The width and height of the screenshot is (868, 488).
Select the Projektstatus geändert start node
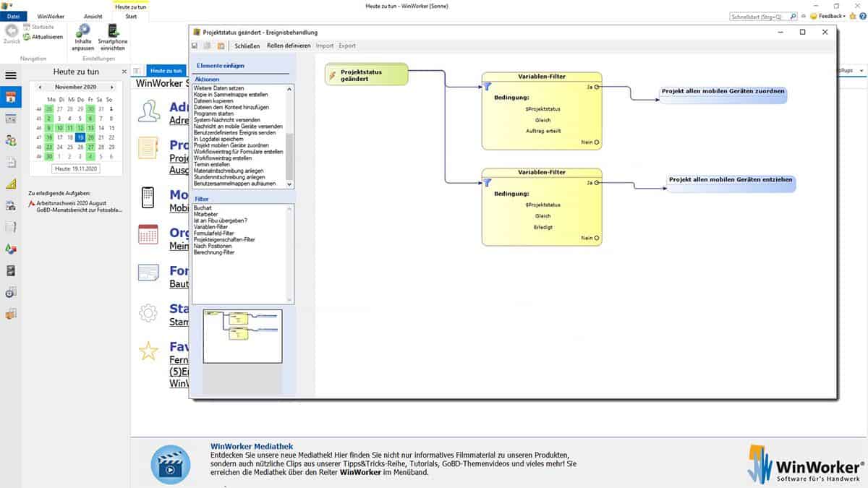click(366, 74)
